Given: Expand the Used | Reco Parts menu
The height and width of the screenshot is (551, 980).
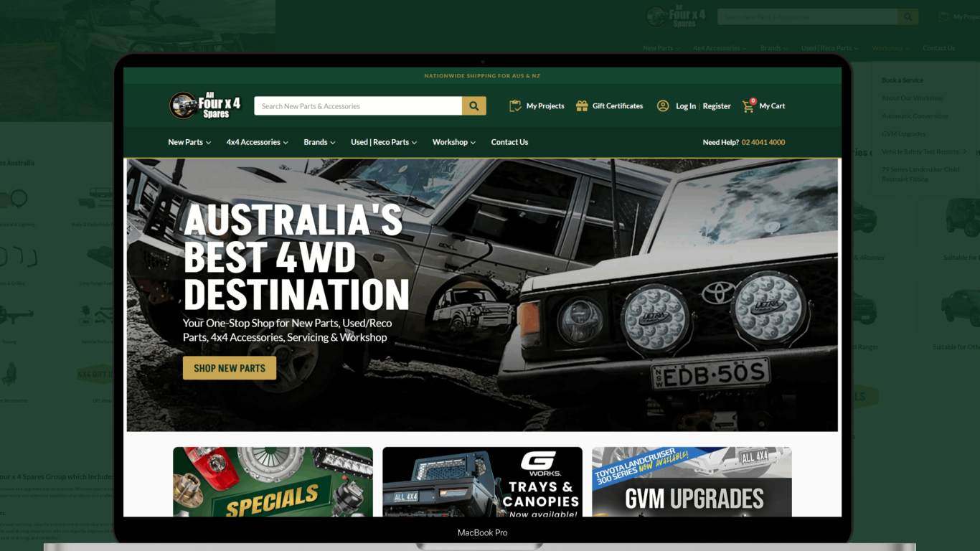Looking at the screenshot, I should [x=383, y=142].
